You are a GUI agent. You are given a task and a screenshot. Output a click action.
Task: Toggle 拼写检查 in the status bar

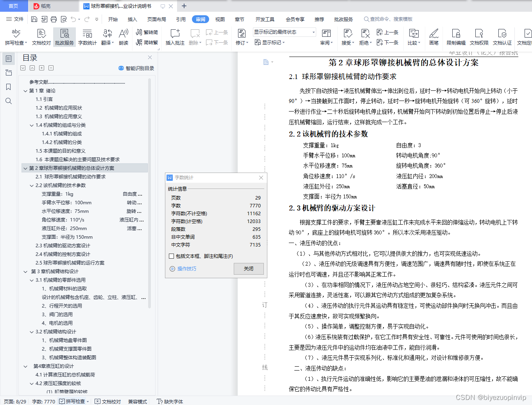tap(72, 401)
